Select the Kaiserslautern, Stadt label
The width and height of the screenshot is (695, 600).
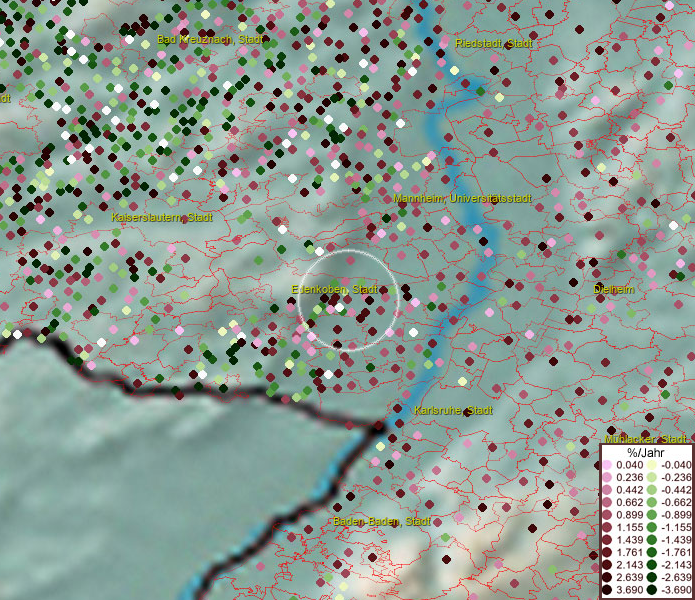(x=162, y=217)
